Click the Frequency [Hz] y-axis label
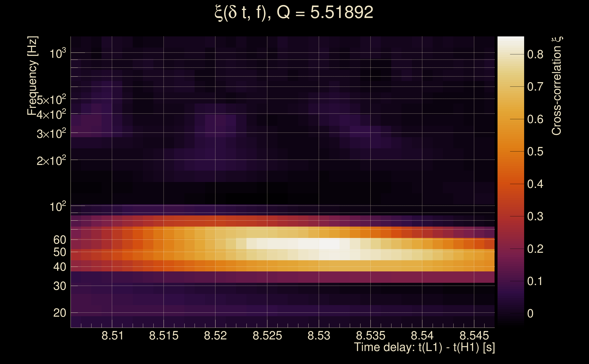 tap(32, 76)
